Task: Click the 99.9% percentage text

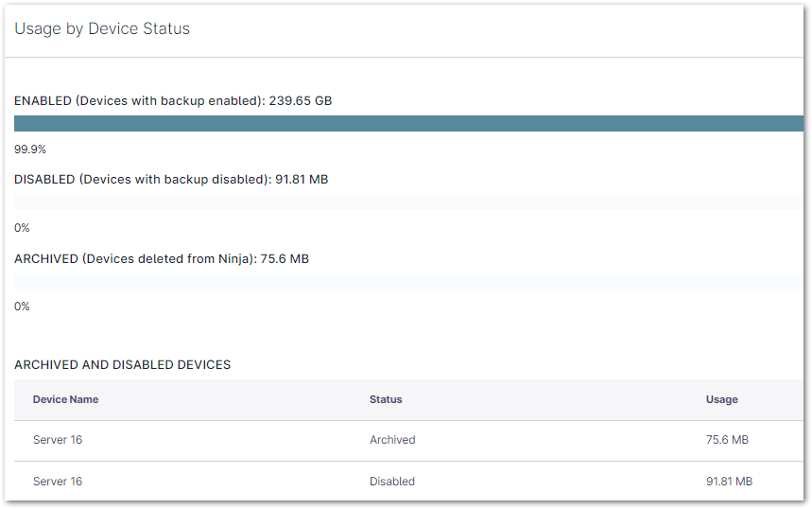Action: [30, 149]
